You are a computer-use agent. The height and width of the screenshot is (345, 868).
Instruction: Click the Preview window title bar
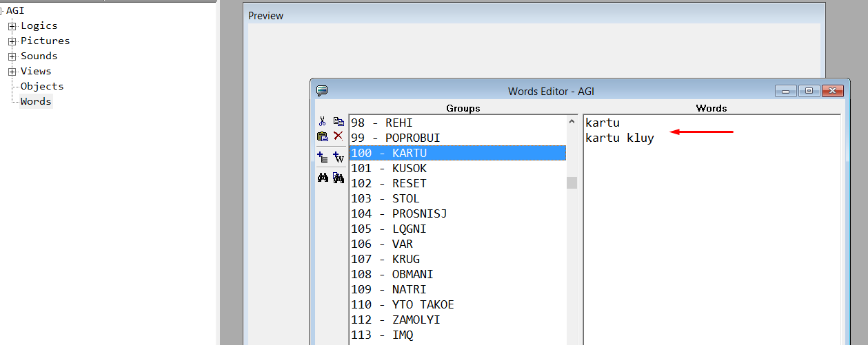pos(534,15)
